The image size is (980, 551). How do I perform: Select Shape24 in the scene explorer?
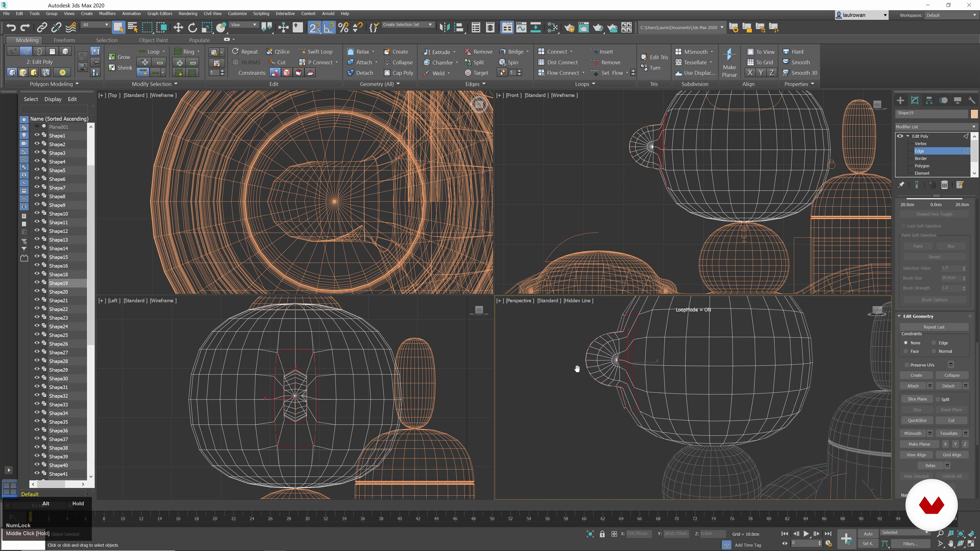[58, 326]
